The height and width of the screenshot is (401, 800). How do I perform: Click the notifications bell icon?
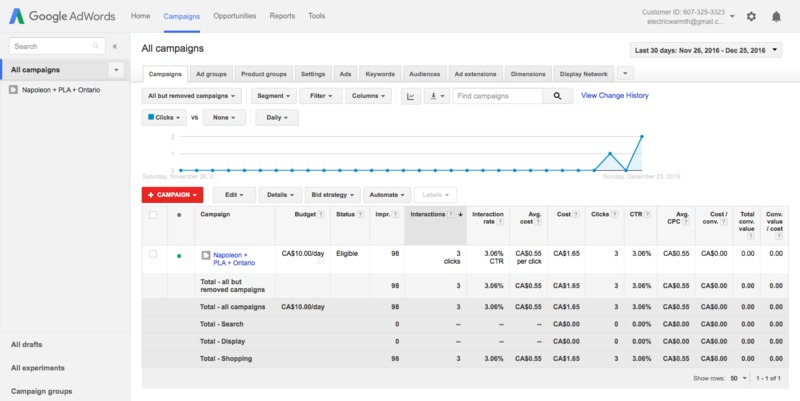pos(776,17)
